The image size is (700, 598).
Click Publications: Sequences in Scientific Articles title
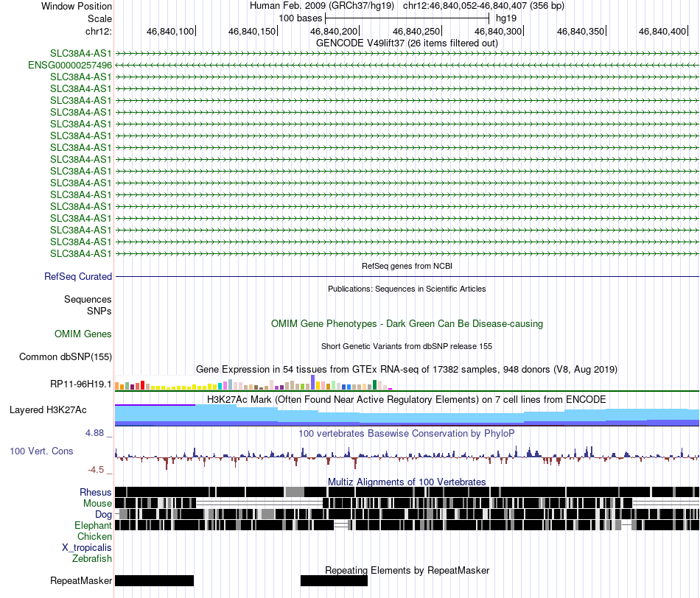click(407, 289)
